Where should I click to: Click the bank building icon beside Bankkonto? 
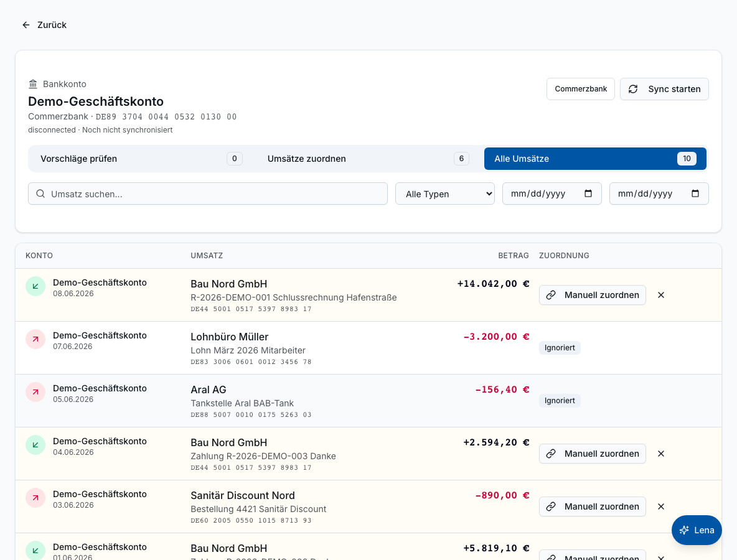(33, 84)
